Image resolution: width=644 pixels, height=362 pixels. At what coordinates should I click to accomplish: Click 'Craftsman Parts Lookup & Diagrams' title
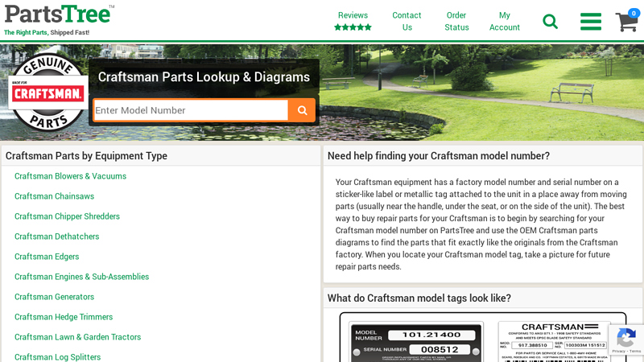[x=204, y=77]
